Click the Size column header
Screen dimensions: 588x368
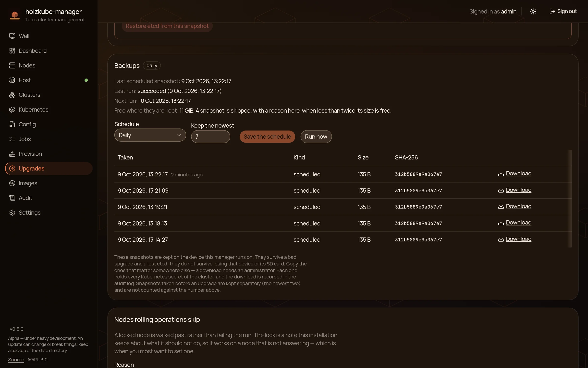(363, 158)
